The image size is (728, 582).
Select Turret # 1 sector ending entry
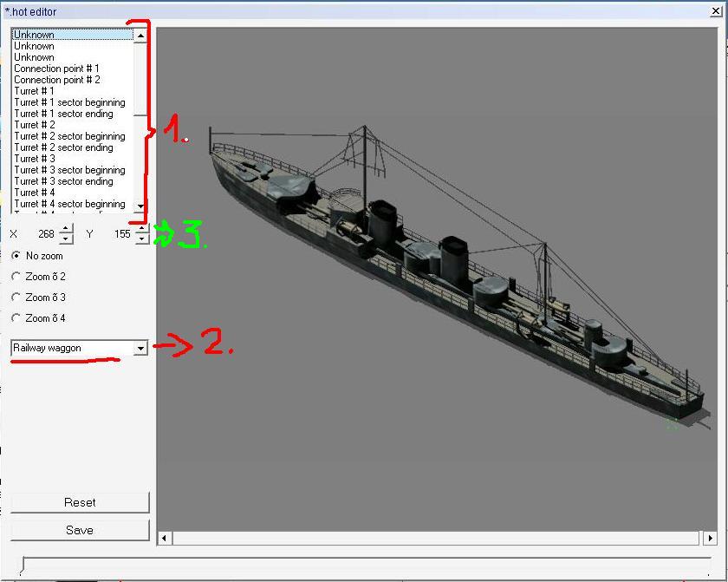click(x=63, y=114)
